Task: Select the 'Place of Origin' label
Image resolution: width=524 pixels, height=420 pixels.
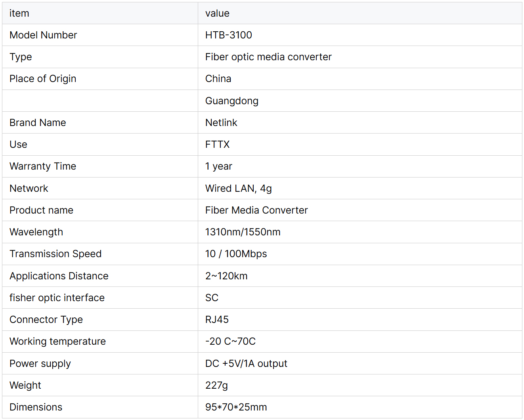Action: pyautogui.click(x=43, y=79)
